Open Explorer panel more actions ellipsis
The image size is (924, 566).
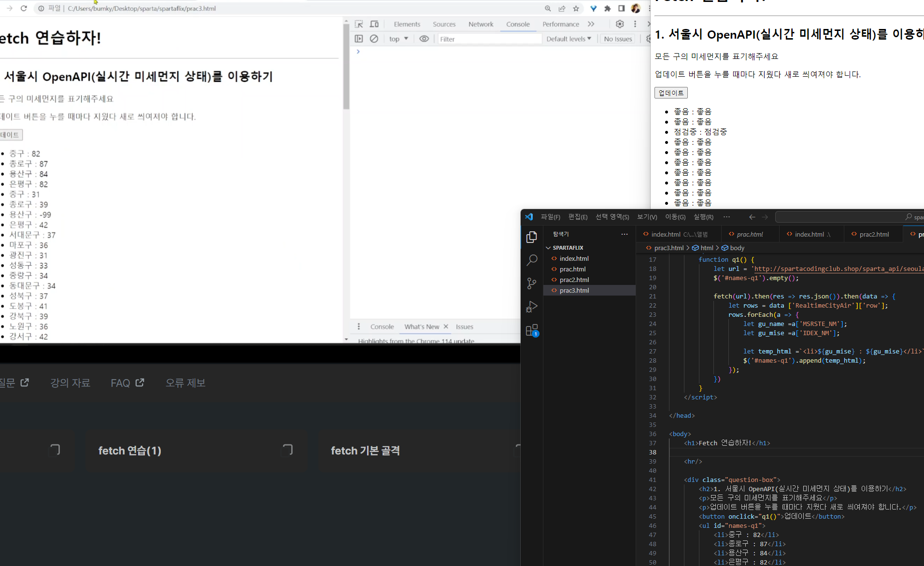click(625, 234)
